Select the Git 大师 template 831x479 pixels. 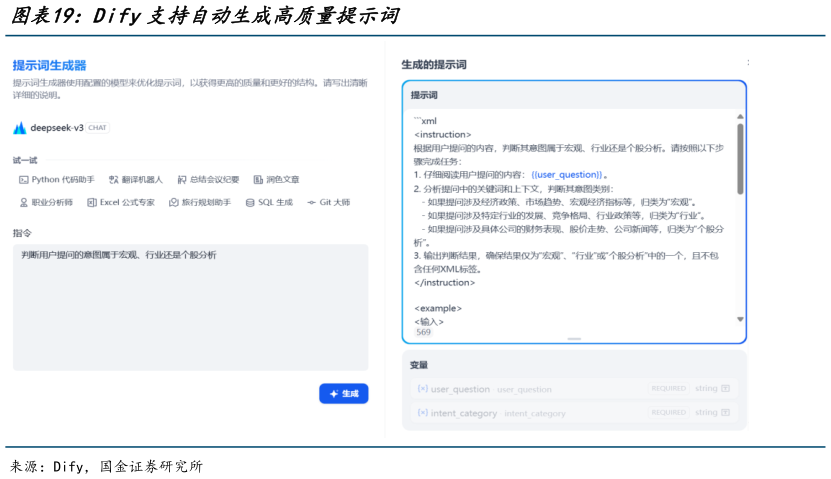coord(329,202)
